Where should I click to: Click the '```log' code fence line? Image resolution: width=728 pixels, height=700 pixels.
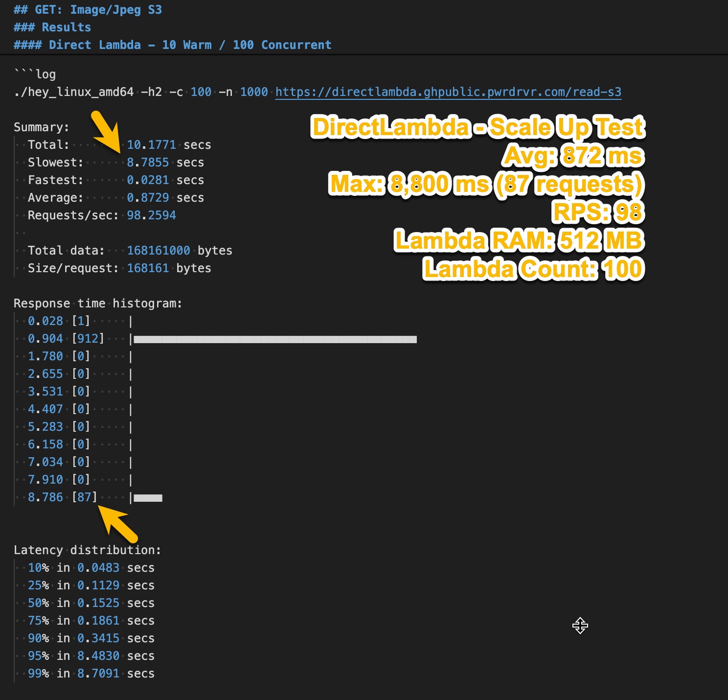tap(35, 74)
